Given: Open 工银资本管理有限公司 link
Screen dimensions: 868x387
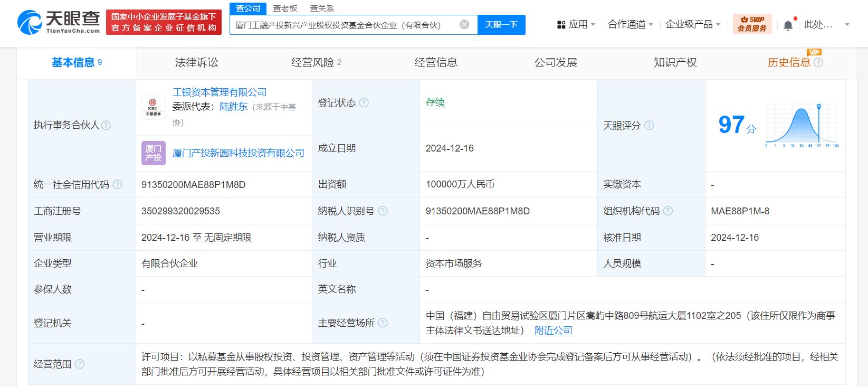Looking at the screenshot, I should [220, 92].
